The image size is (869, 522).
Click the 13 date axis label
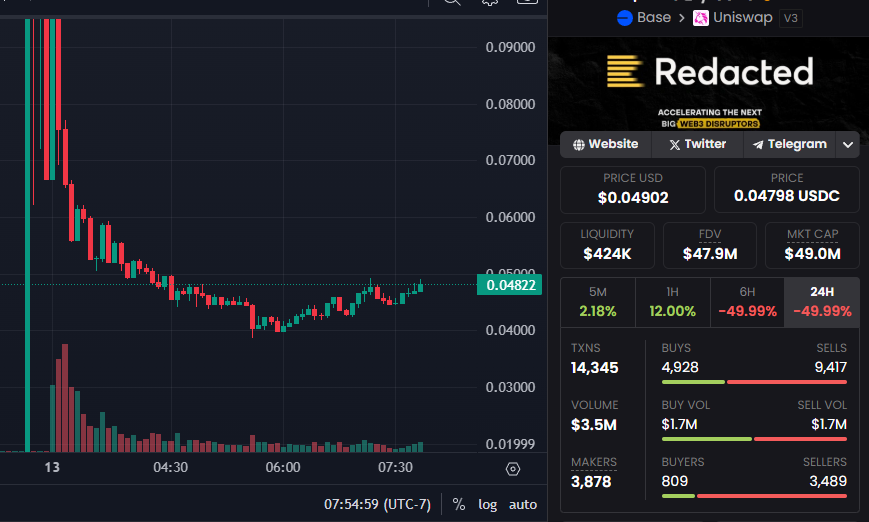(52, 468)
